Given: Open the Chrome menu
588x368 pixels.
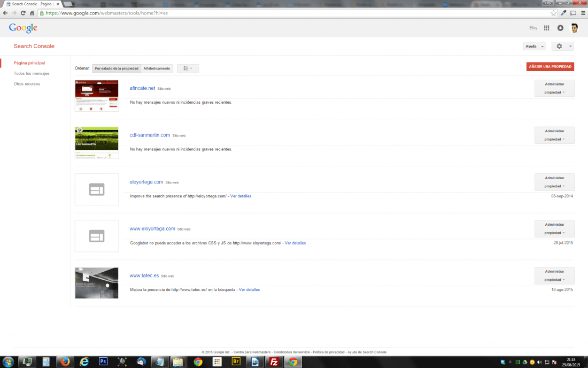Looking at the screenshot, I should point(583,13).
